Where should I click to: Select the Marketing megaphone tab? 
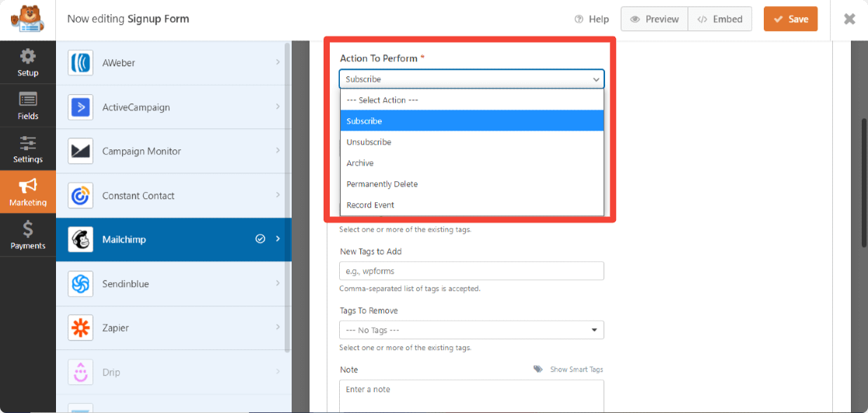coord(28,191)
